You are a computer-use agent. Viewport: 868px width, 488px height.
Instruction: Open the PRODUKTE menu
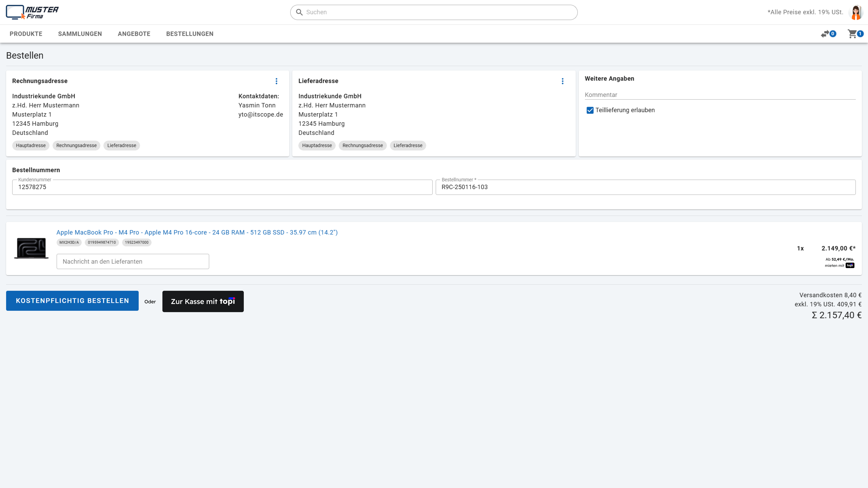[26, 34]
